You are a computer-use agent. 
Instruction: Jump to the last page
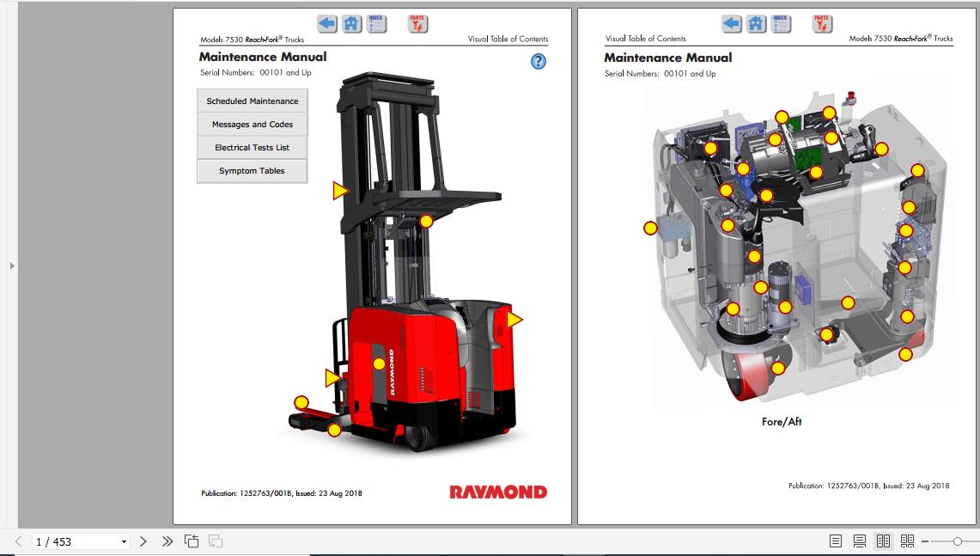click(167, 541)
